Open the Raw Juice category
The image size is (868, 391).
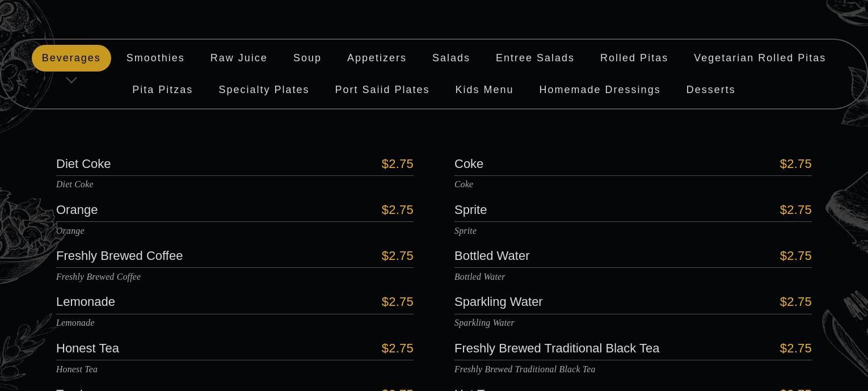239,58
